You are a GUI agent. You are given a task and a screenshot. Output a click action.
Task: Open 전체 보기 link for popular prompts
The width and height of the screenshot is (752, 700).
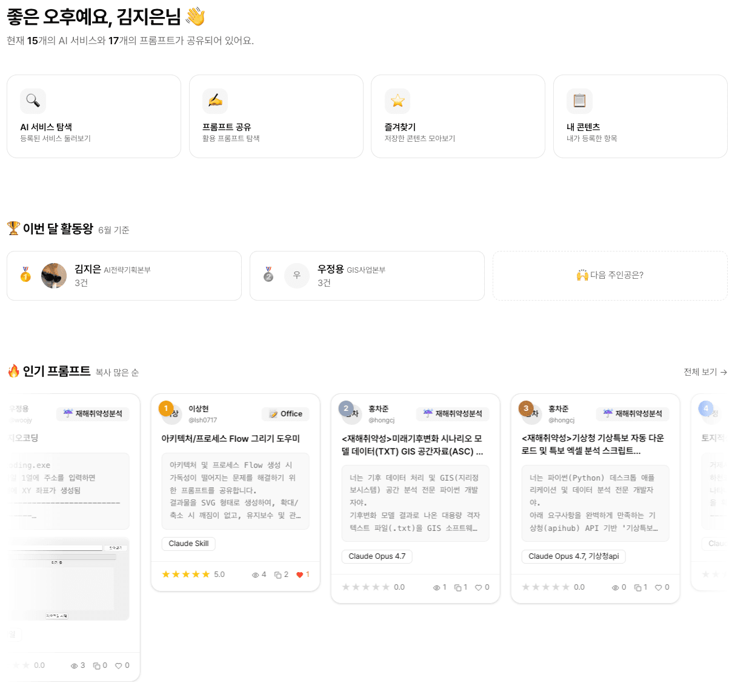(x=705, y=372)
